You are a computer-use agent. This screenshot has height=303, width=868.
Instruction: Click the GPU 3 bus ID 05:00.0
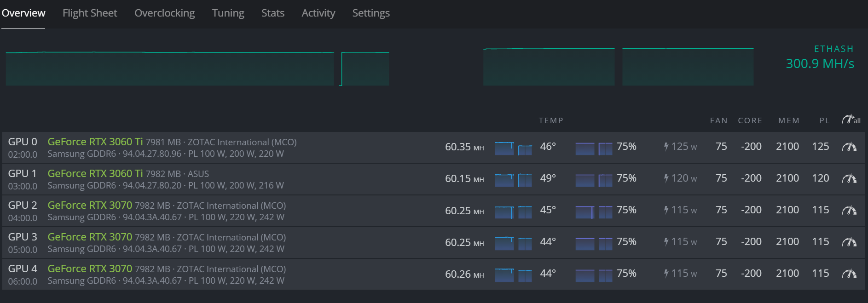click(x=23, y=250)
